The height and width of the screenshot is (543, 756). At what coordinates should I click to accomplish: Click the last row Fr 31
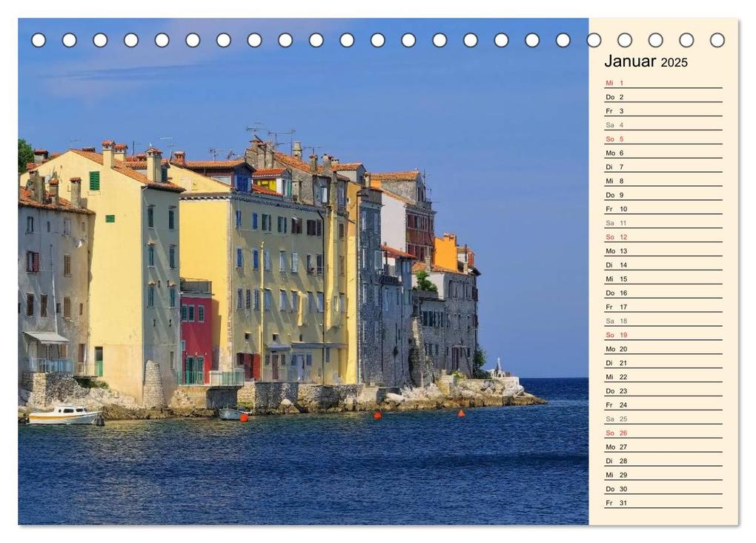(663, 503)
